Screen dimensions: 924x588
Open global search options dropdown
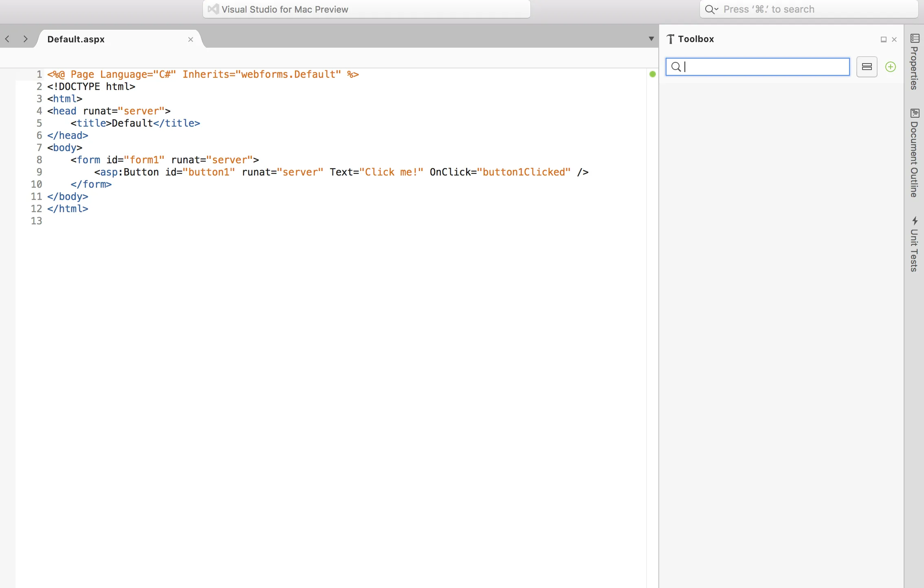tap(711, 9)
